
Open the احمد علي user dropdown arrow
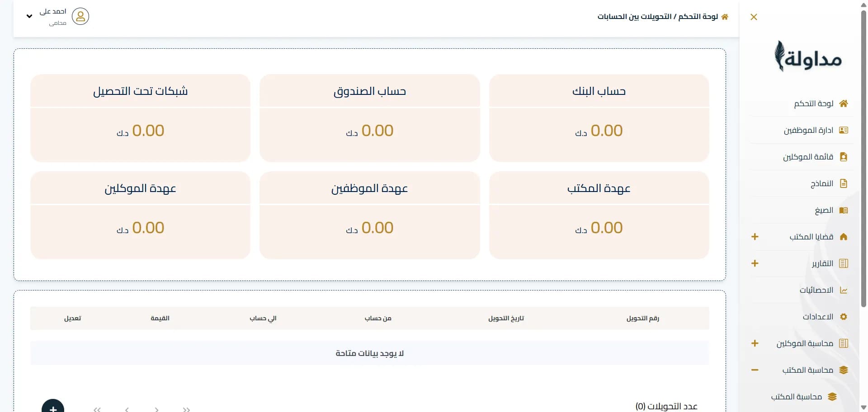click(x=29, y=16)
